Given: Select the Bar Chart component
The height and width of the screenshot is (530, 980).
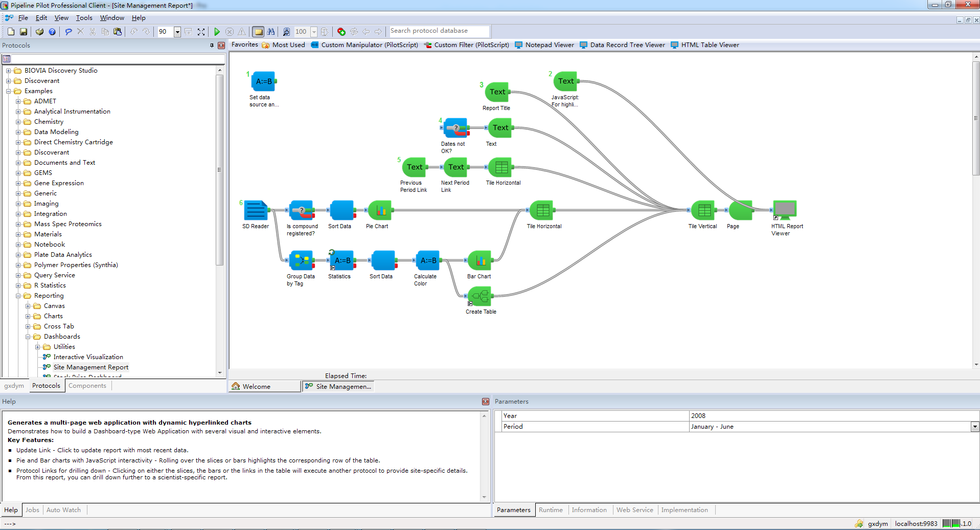Looking at the screenshot, I should [x=480, y=260].
